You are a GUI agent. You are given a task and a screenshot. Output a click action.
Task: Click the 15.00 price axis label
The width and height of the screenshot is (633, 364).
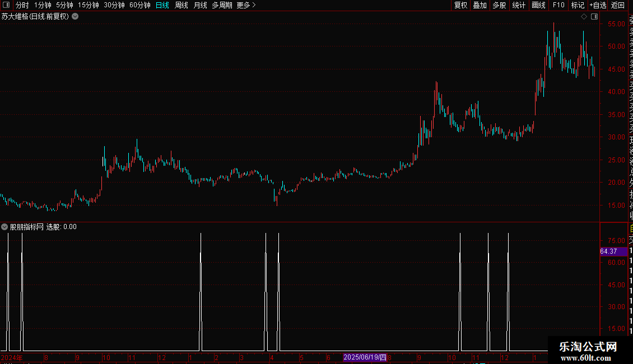click(616, 205)
